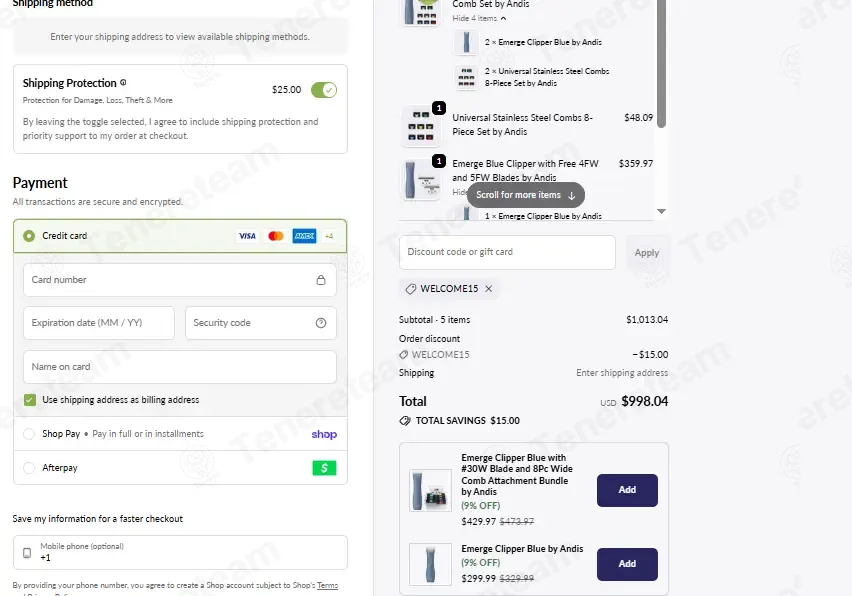Click the Total Savings tag icon
Screen dimensions: 852x596
[405, 421]
